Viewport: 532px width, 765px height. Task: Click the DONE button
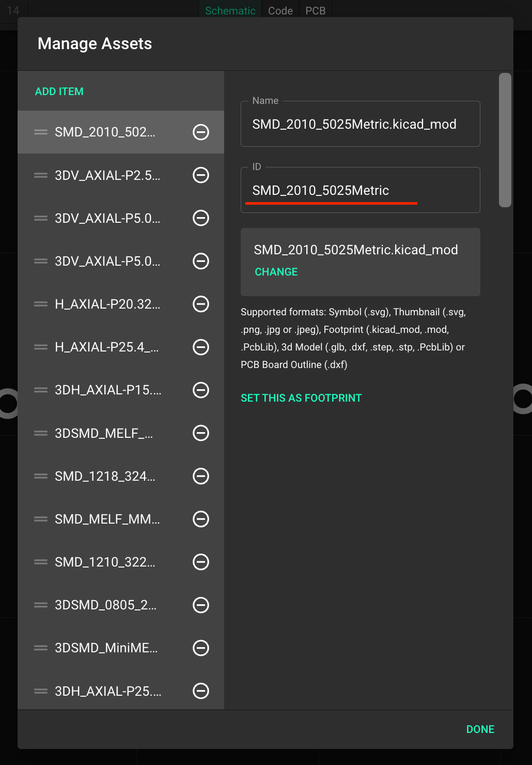(x=480, y=729)
